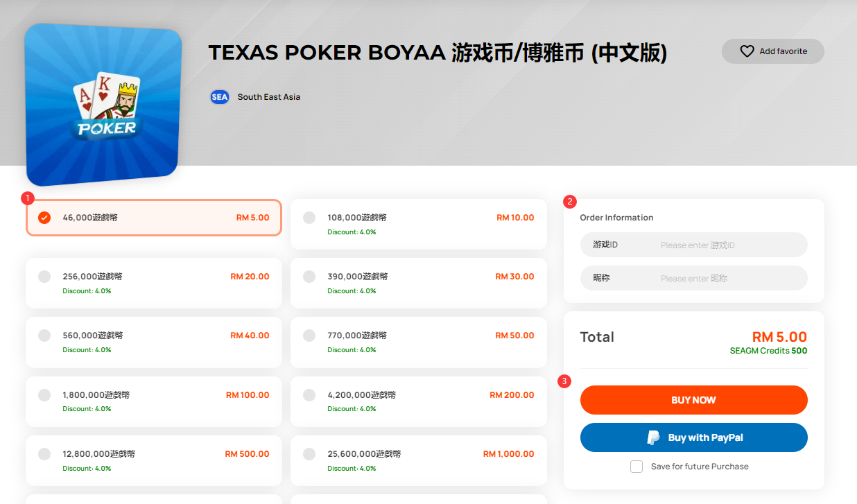Choose the 12,800,000 coins RM 500.00 option

(x=154, y=460)
